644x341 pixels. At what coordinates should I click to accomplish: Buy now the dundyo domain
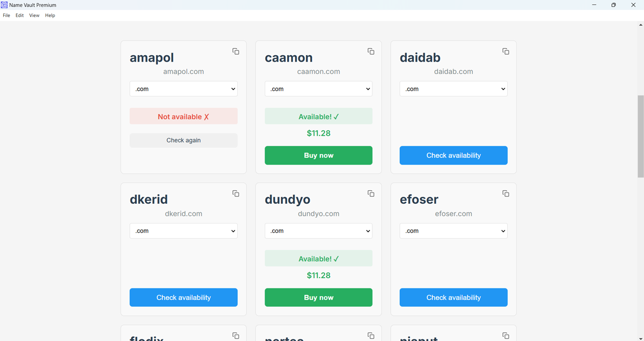pos(318,298)
